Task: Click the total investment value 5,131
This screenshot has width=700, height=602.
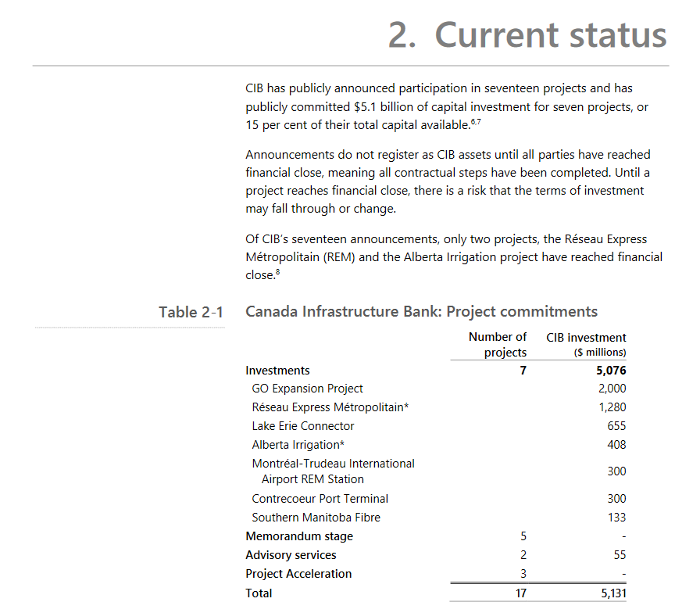Action: click(x=613, y=593)
